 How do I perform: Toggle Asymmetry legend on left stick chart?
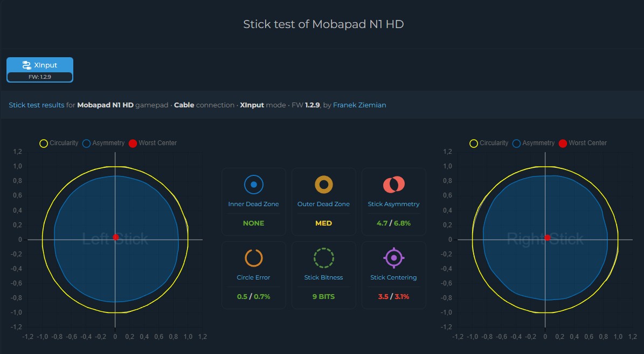coord(103,143)
